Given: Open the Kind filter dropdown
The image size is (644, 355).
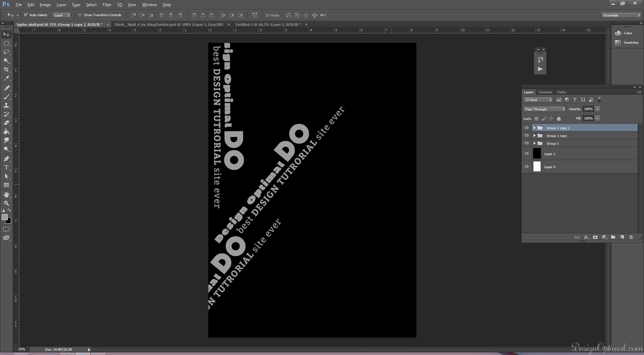Looking at the screenshot, I should click(x=538, y=100).
